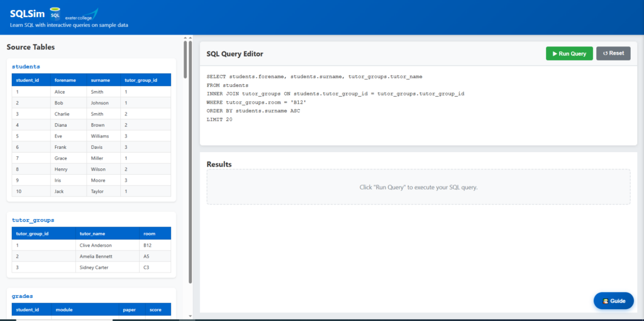Screen dimensions: 644x321
Task: Select the Clive Anderson cell
Action: coord(107,246)
